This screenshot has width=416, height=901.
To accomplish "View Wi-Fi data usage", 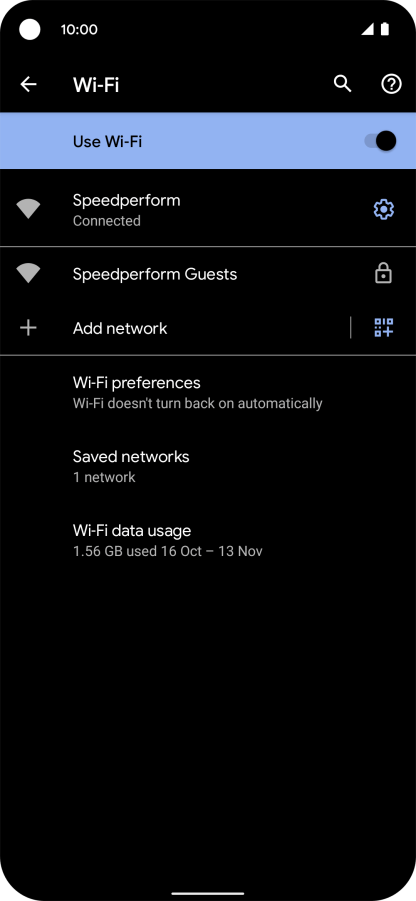I will [x=208, y=540].
